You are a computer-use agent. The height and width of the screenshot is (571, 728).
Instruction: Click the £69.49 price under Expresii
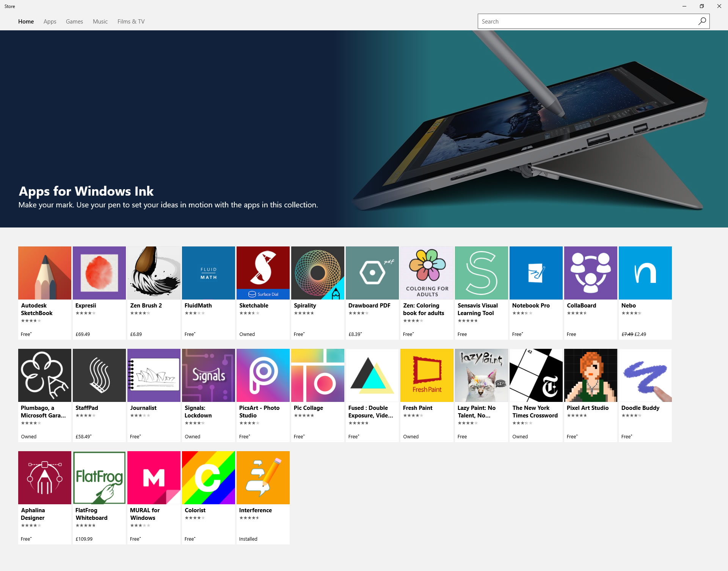[83, 334]
